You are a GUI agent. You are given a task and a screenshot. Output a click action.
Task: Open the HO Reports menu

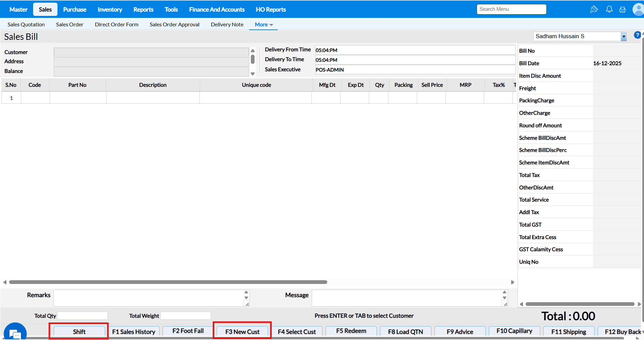click(x=271, y=9)
